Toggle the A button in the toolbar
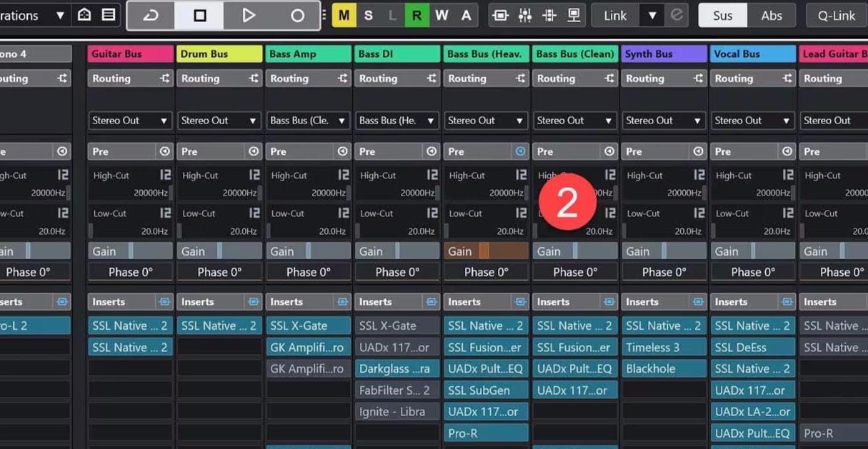 pos(466,15)
